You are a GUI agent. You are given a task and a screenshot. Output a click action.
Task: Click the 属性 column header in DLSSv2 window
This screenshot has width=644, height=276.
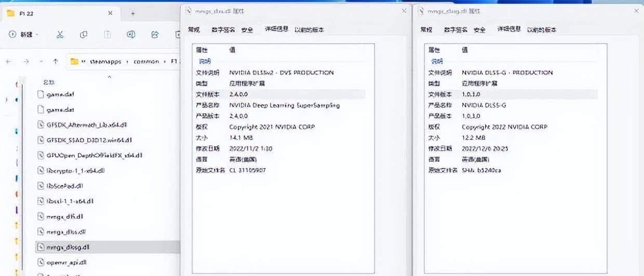click(x=202, y=50)
